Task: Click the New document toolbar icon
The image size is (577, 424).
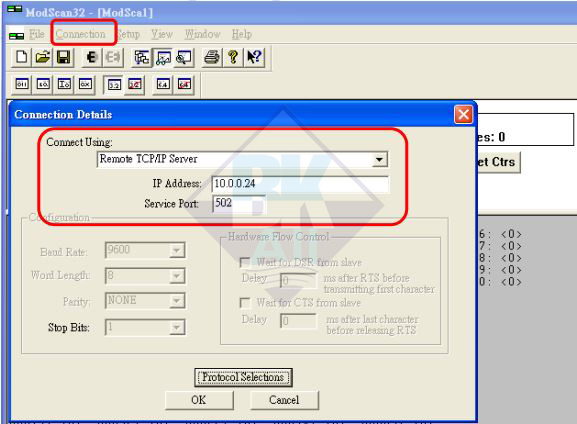Action: tap(21, 57)
